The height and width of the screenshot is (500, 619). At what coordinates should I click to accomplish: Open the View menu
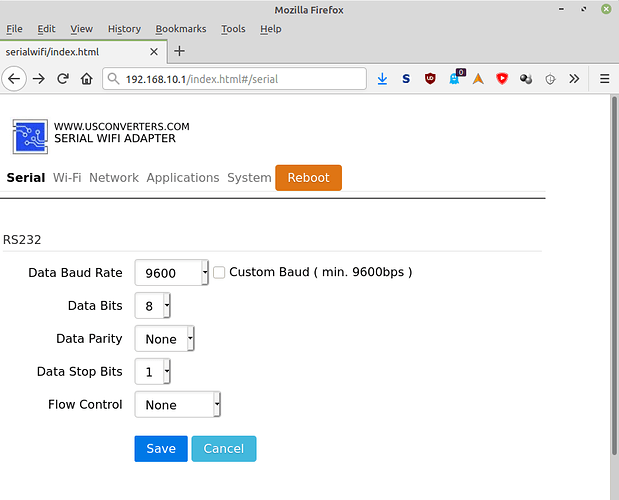click(x=81, y=29)
